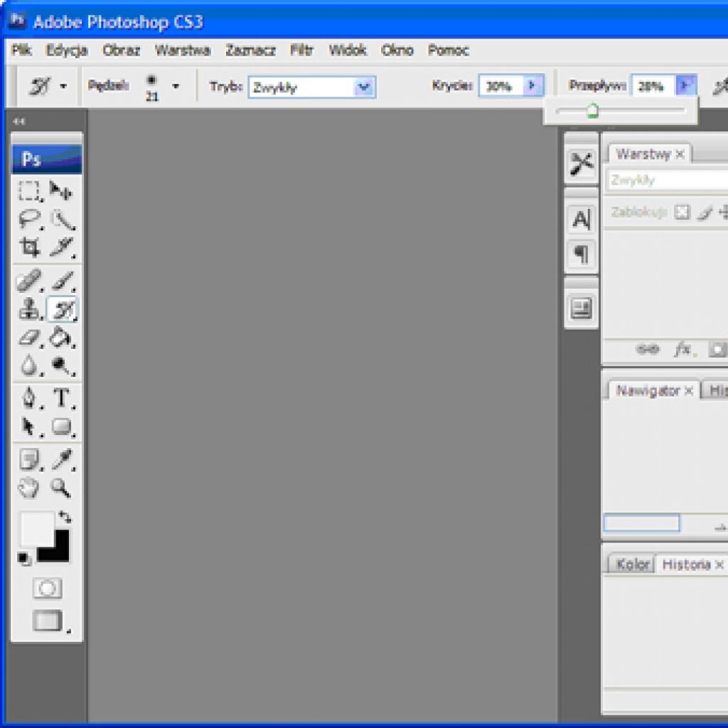
Task: Open the brush preset picker arrow
Action: click(x=176, y=86)
